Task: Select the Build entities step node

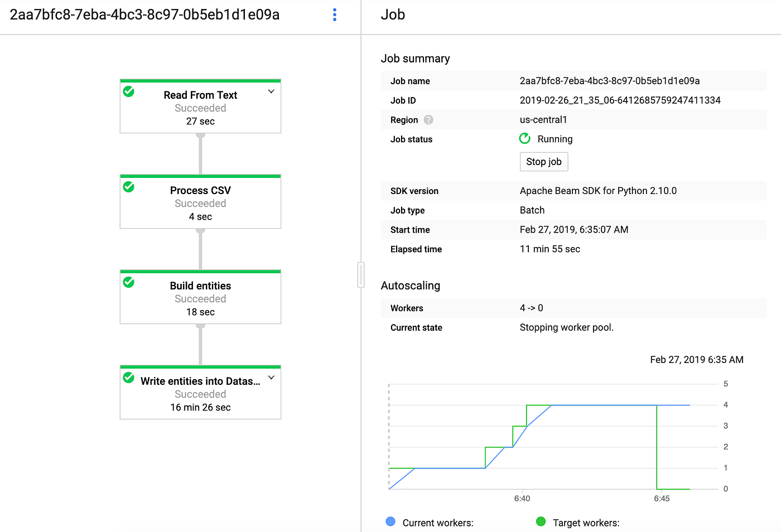Action: [200, 297]
